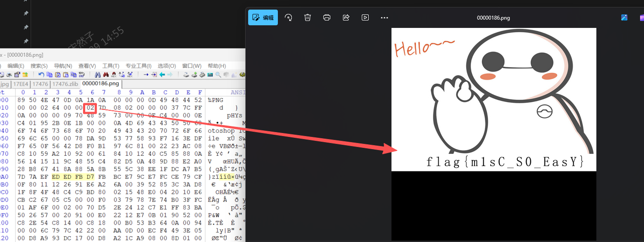This screenshot has height=242, width=644.
Task: Click the 101/010 Modify Data icon
Action: pyautogui.click(x=81, y=75)
